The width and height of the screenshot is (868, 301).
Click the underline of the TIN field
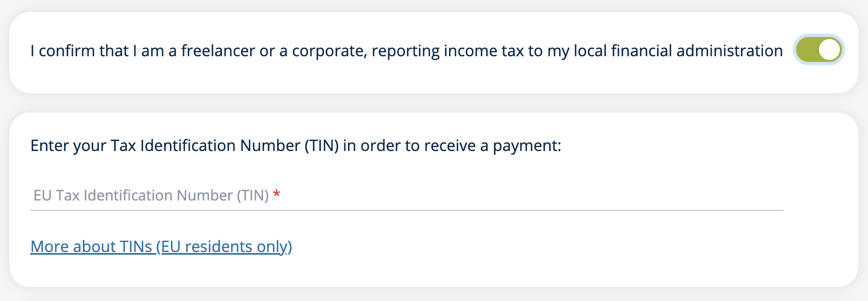406,210
